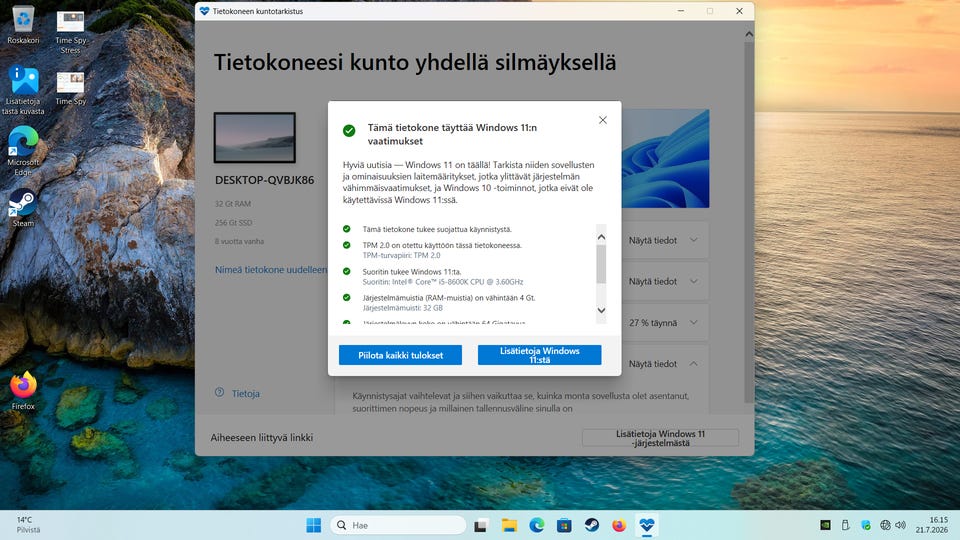Open the Tietoja link
The image size is (960, 540).
pyautogui.click(x=246, y=394)
